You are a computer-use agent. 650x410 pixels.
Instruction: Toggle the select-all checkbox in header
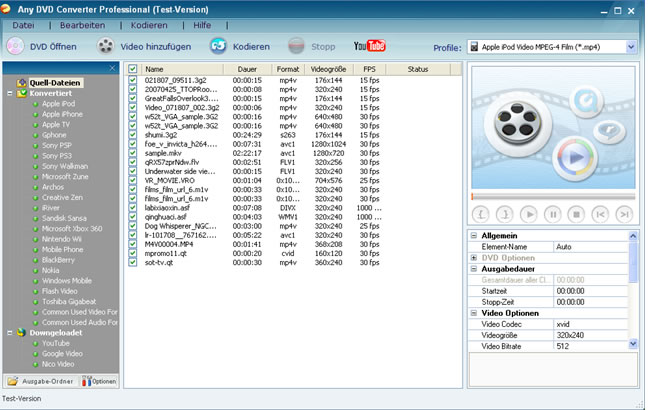click(133, 69)
